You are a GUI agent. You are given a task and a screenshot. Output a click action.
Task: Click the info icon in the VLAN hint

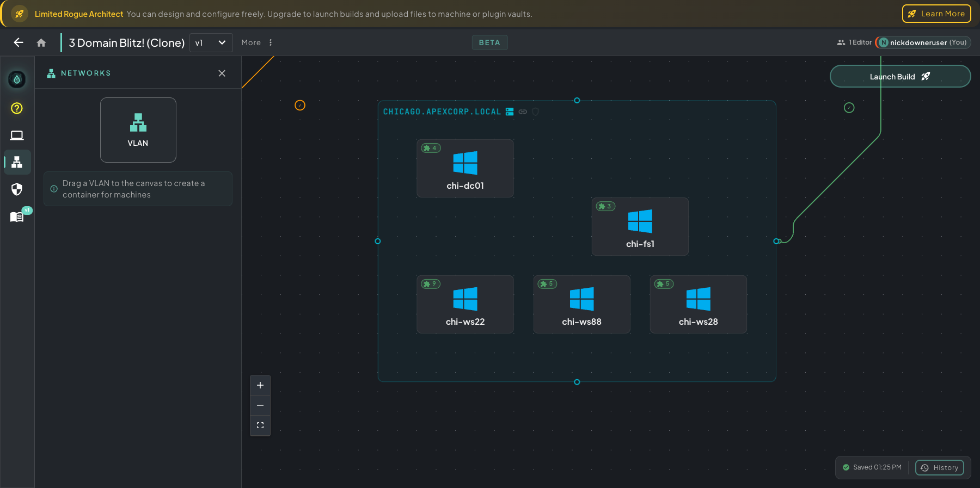pos(54,189)
